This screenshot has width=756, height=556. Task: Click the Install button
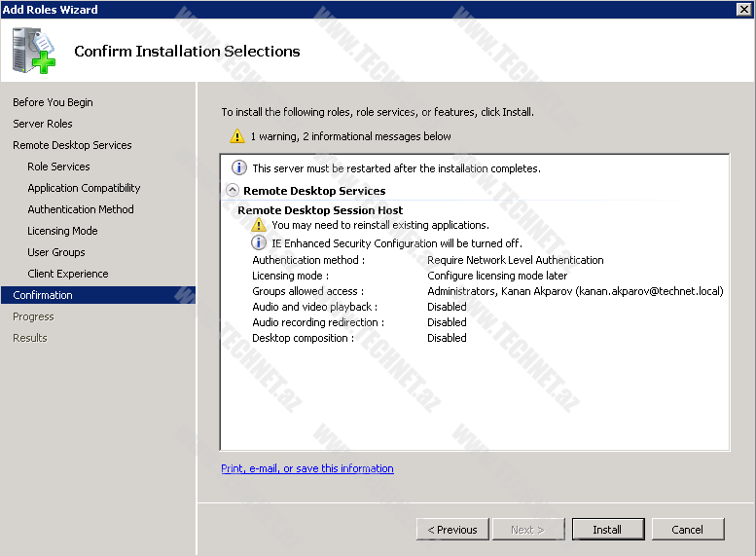click(x=607, y=530)
